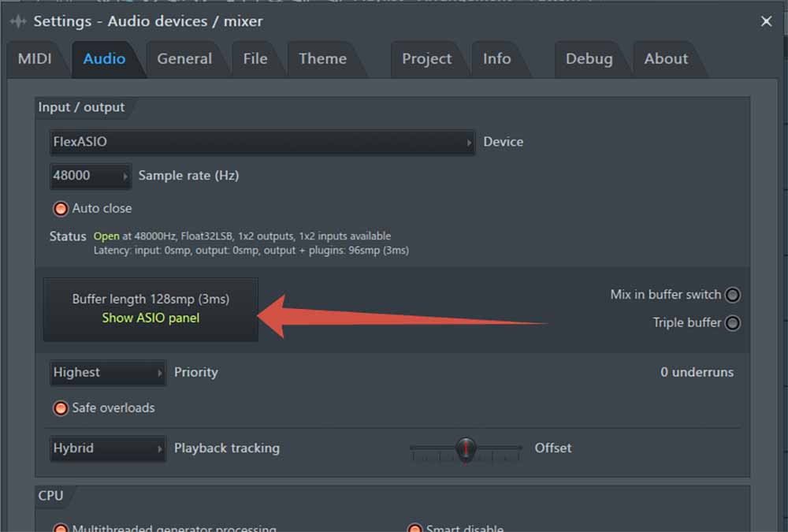This screenshot has width=788, height=532.
Task: Close the Settings window
Action: [766, 21]
